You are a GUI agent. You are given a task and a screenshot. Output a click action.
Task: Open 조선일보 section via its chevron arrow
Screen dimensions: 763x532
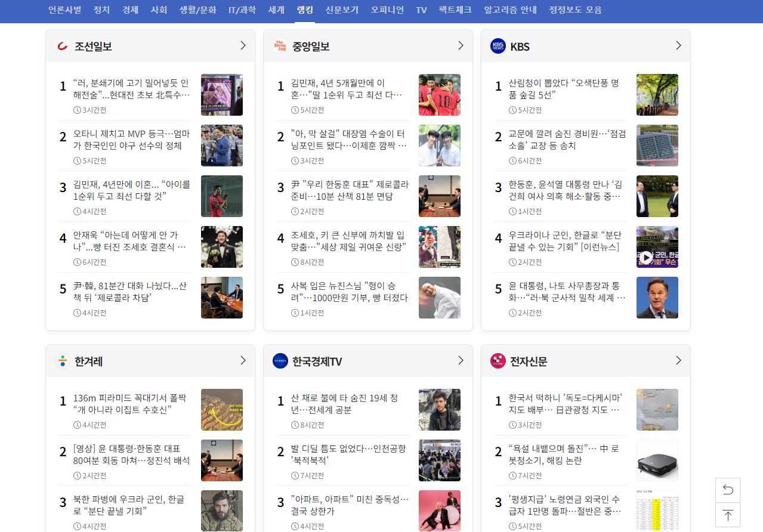tap(242, 45)
